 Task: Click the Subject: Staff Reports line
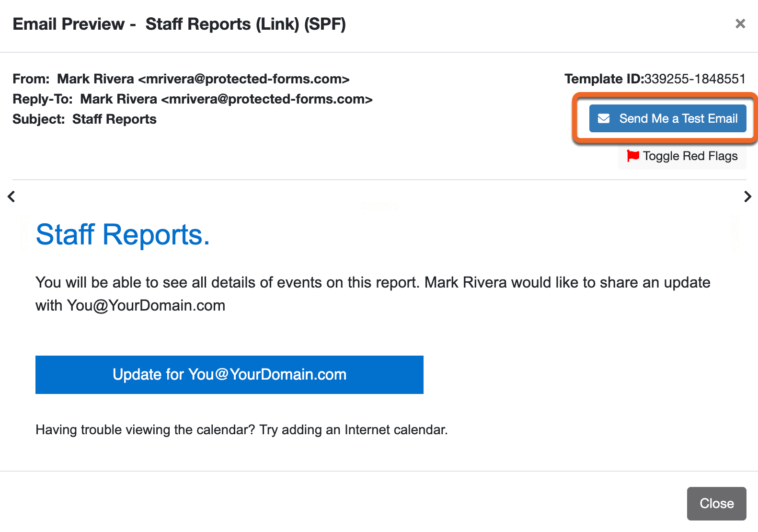coord(84,119)
